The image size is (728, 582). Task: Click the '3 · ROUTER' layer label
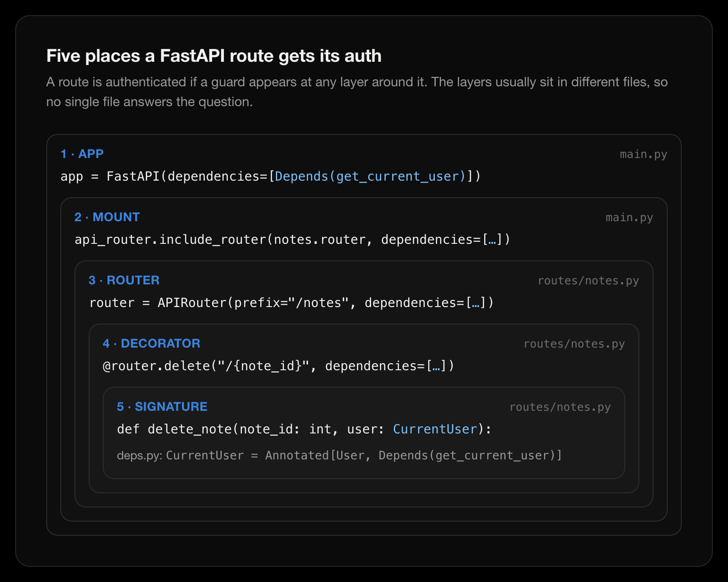(x=124, y=280)
